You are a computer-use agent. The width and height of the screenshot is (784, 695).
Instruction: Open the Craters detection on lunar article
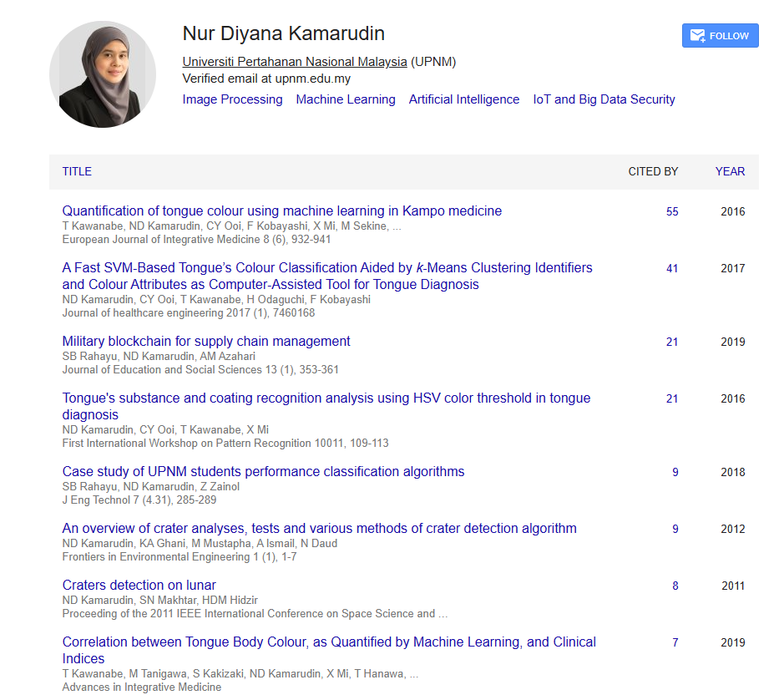click(x=139, y=585)
